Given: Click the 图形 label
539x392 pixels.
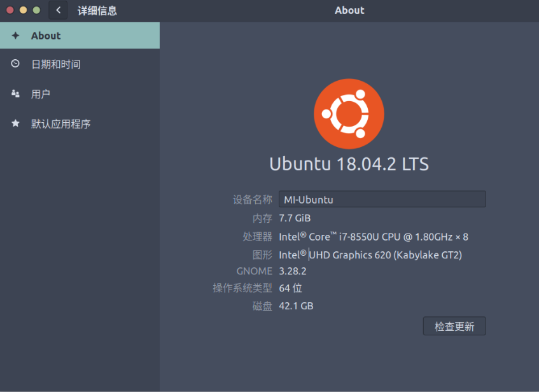Looking at the screenshot, I should 262,255.
